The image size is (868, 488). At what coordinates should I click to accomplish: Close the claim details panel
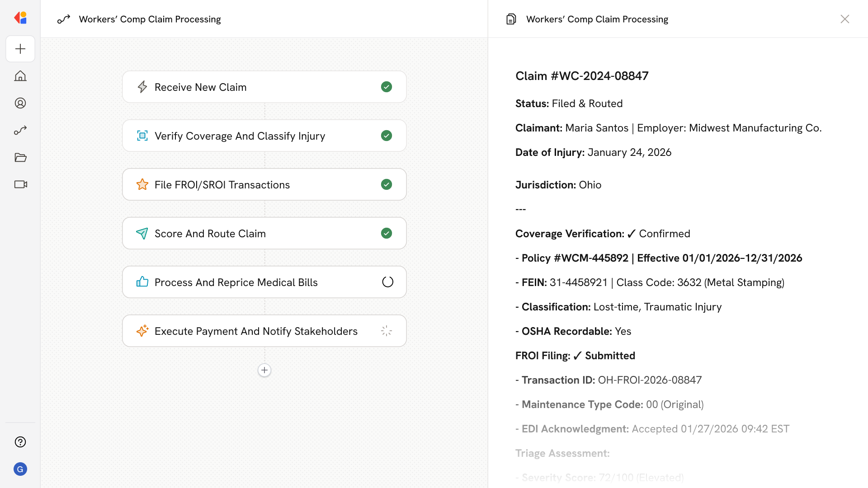coord(844,19)
